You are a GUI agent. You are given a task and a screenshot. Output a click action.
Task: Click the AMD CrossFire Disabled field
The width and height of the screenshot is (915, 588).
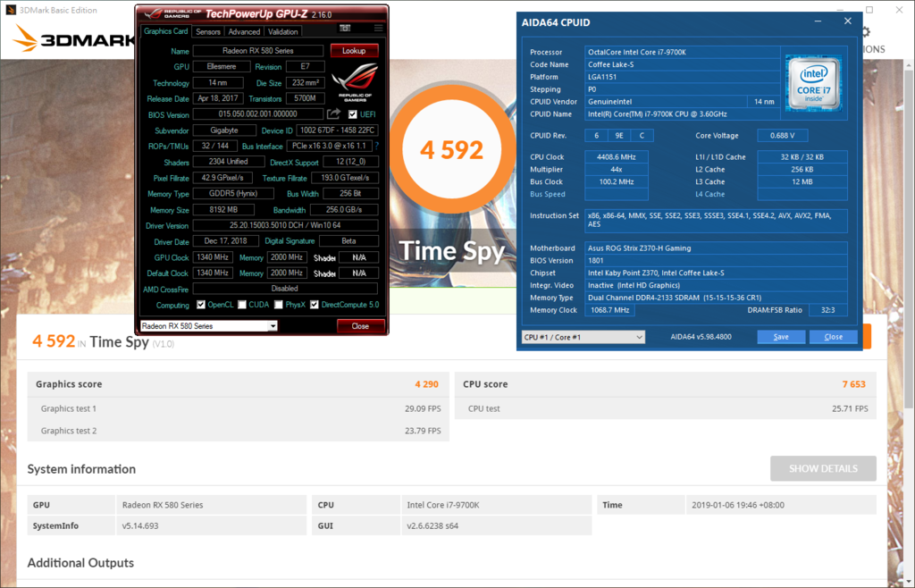(x=285, y=288)
